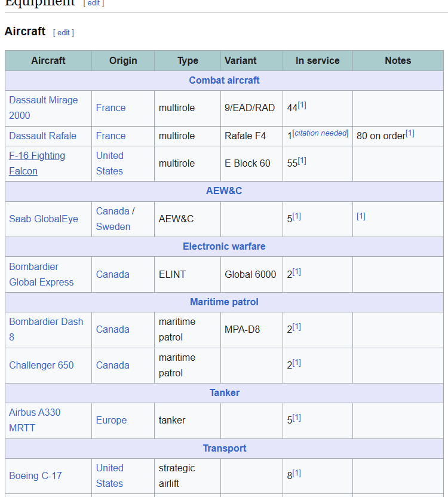Click the ELINT type cell
The height and width of the screenshot is (497, 448).
(188, 275)
